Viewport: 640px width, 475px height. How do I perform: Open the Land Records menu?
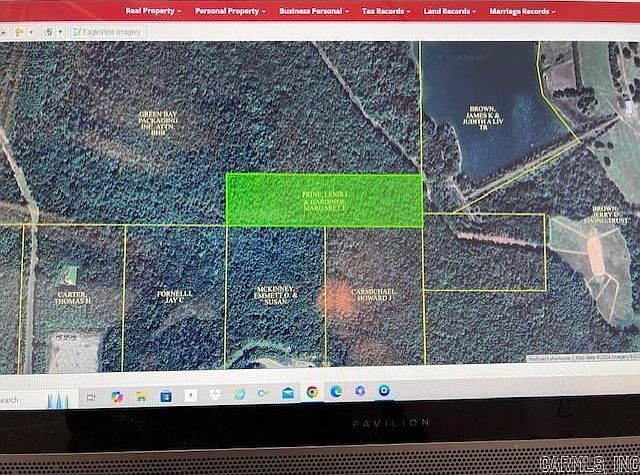click(450, 11)
